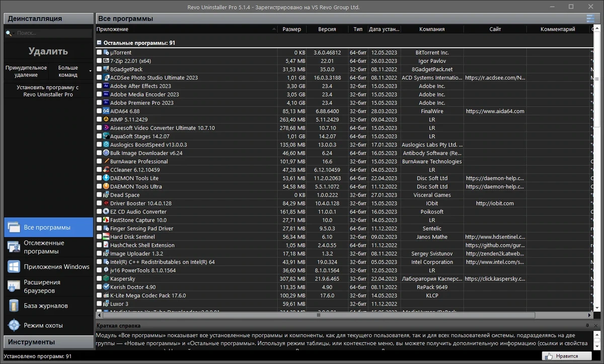Check the 8GadgetPack checkbox
This screenshot has width=604, height=364.
(x=99, y=69)
